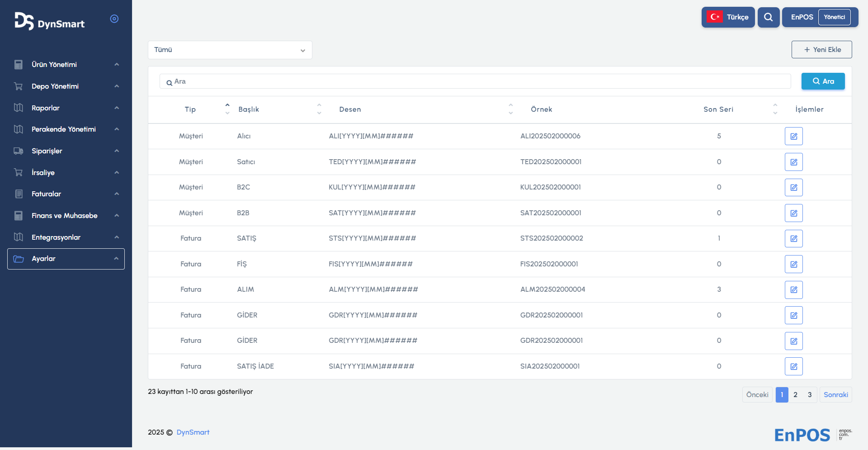
Task: Expand the Faturalar sidebar section
Action: [x=66, y=194]
